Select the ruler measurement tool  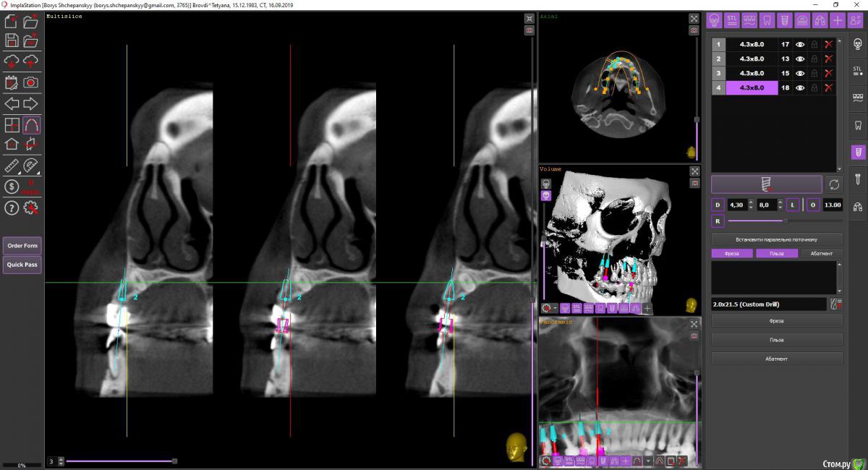(x=12, y=166)
